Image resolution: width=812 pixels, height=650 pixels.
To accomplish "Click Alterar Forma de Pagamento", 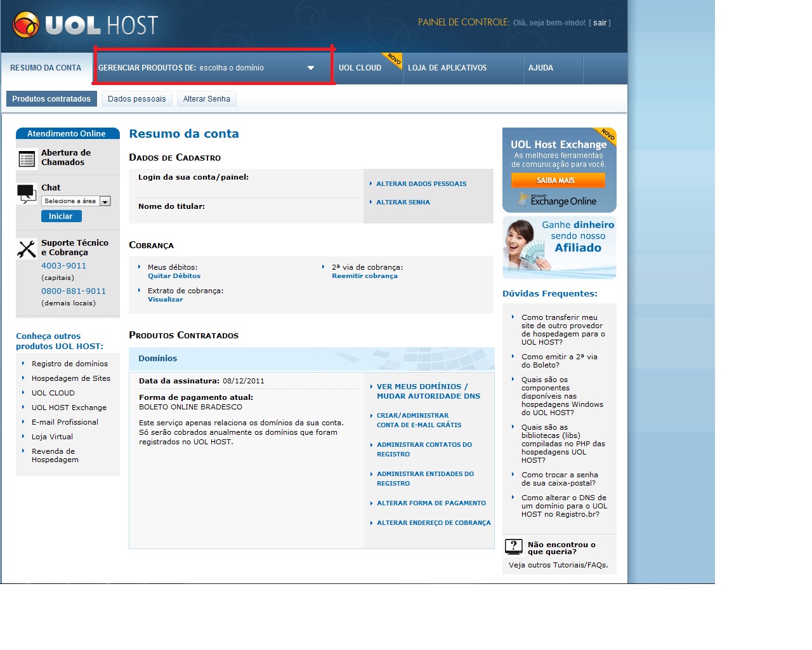I will point(431,503).
